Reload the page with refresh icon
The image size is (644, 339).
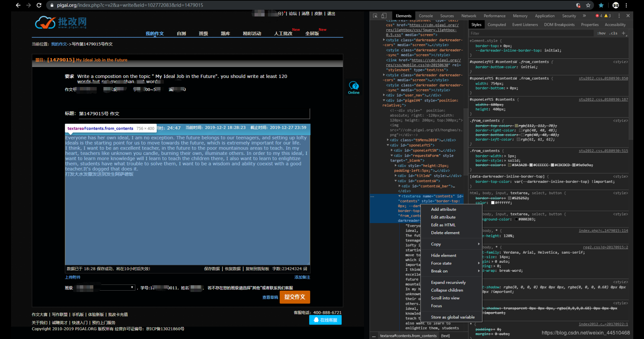(39, 5)
